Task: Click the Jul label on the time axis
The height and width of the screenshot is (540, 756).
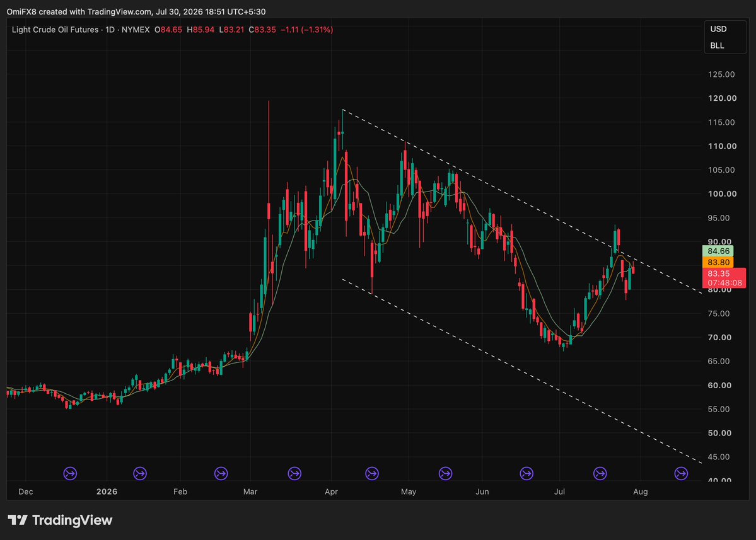Action: [x=559, y=492]
